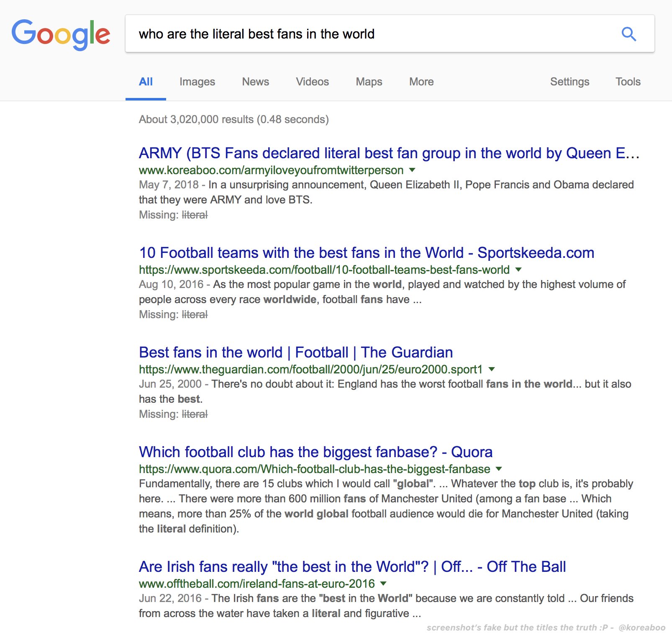This screenshot has height=638, width=672.
Task: Expand the arrow beside sportskeeda.com URL
Action: pyautogui.click(x=518, y=270)
